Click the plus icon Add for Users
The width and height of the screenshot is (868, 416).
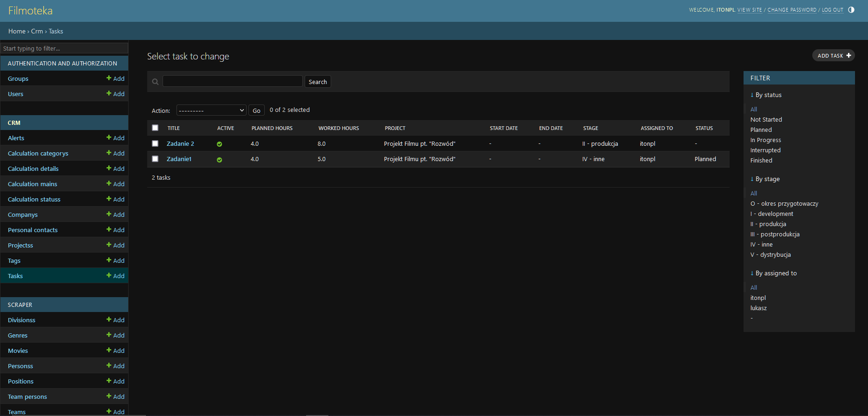click(x=115, y=94)
